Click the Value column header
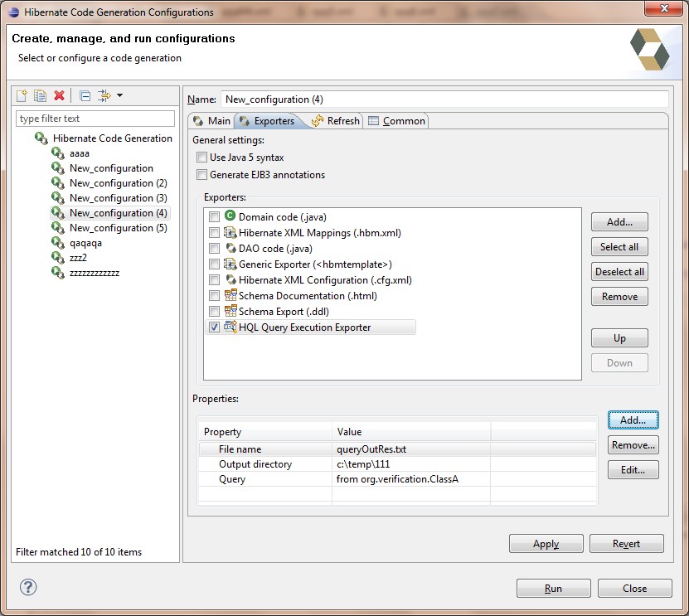The image size is (689, 616). pyautogui.click(x=411, y=432)
